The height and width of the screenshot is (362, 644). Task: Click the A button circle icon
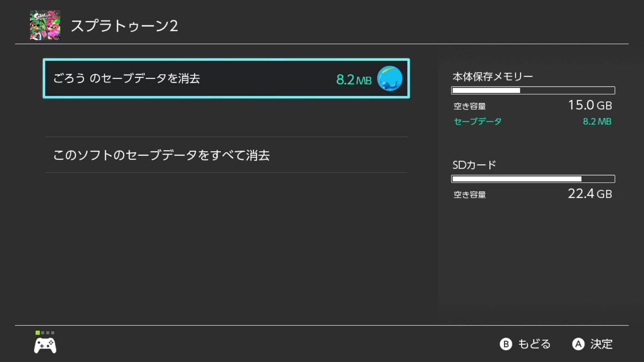click(578, 344)
